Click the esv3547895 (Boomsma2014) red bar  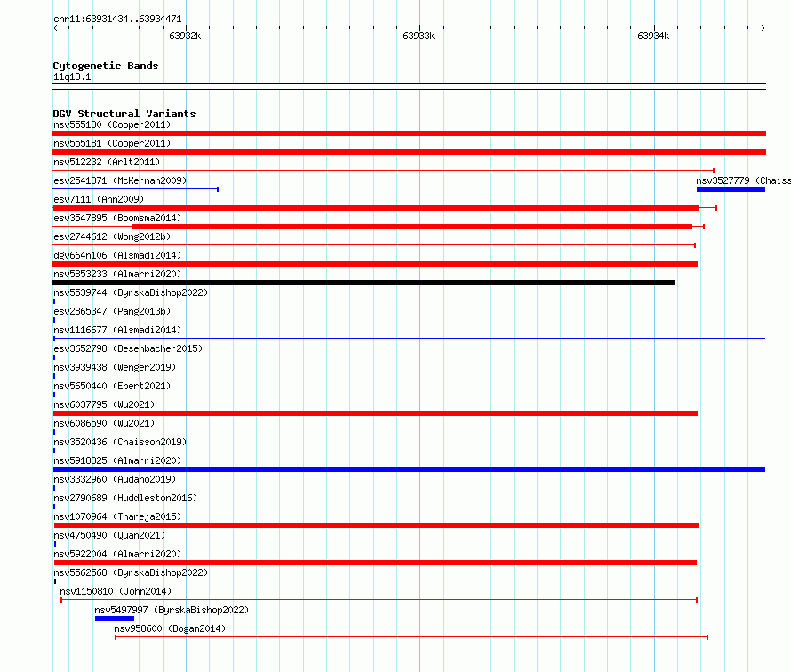coord(411,227)
